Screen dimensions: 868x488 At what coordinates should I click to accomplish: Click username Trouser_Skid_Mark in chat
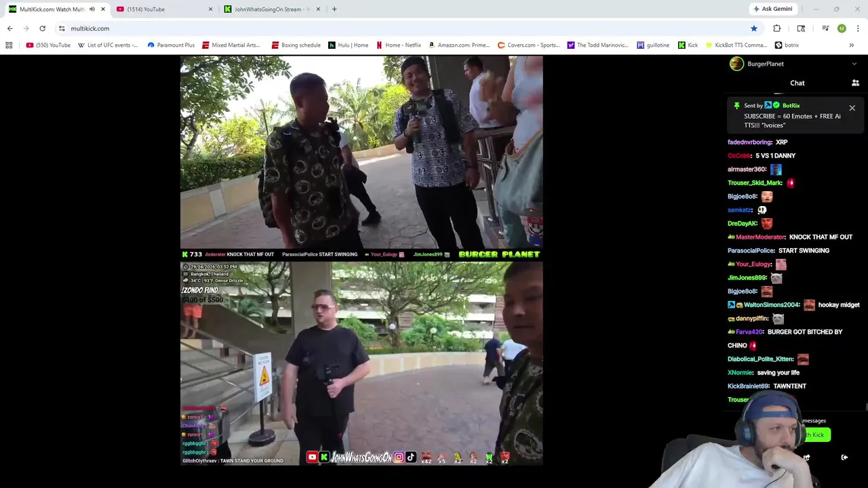(755, 183)
